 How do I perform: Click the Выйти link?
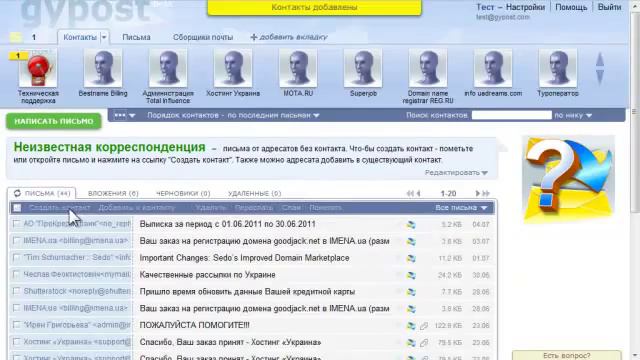tap(609, 7)
